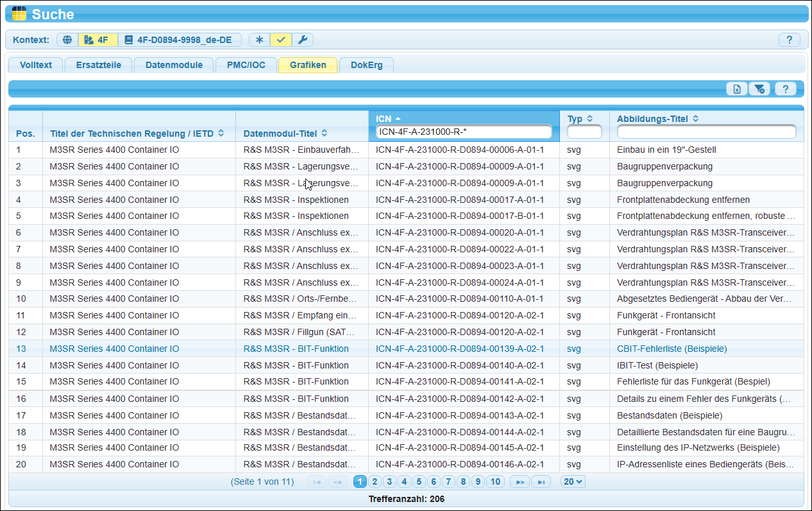This screenshot has width=812, height=511.
Task: Select Fehlerliste für das Funkgerät (Bespiel)
Action: [x=693, y=381]
